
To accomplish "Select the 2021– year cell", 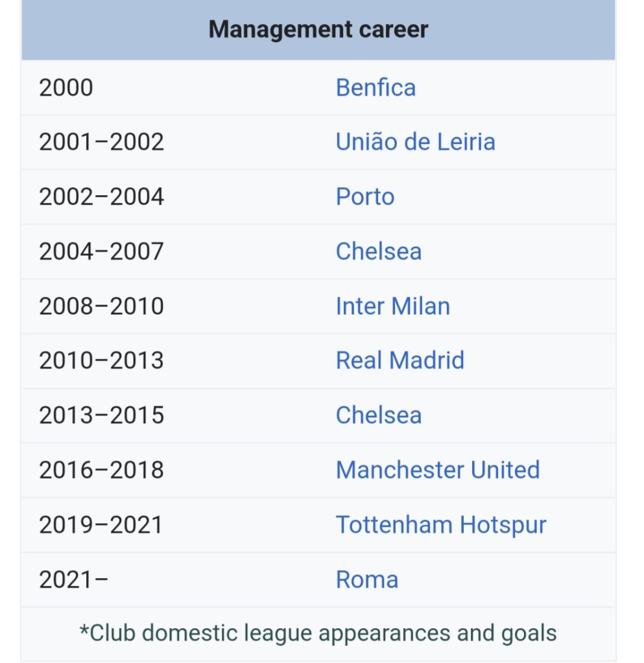I will [73, 579].
